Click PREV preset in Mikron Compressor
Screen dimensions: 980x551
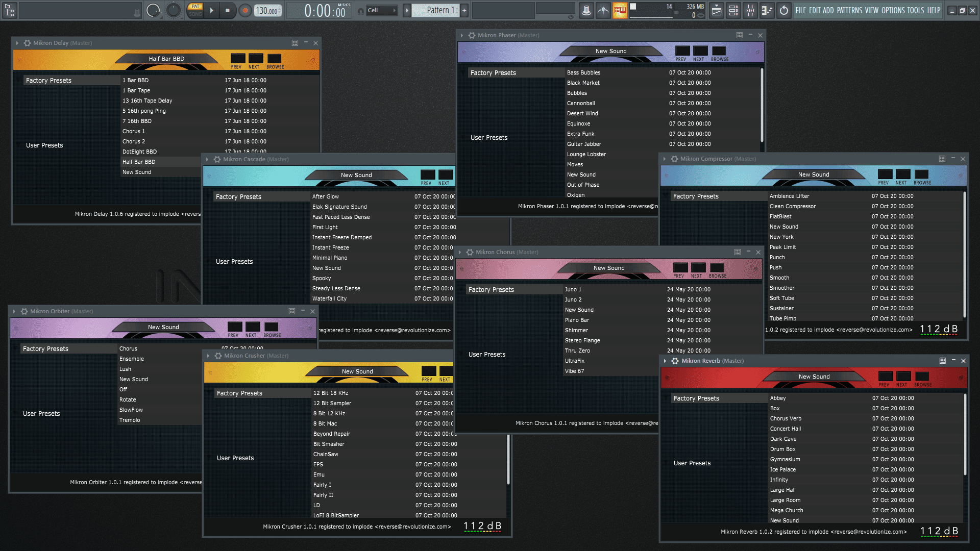[x=885, y=174]
